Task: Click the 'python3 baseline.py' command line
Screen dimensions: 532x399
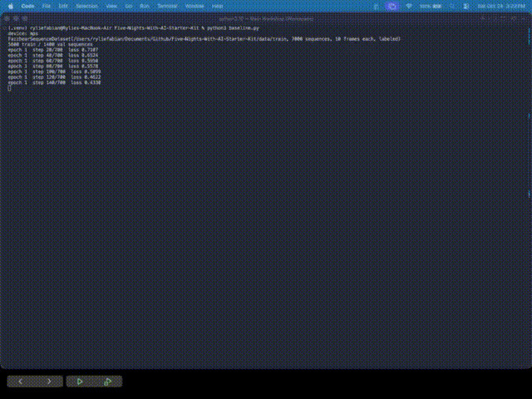Action: (x=134, y=28)
